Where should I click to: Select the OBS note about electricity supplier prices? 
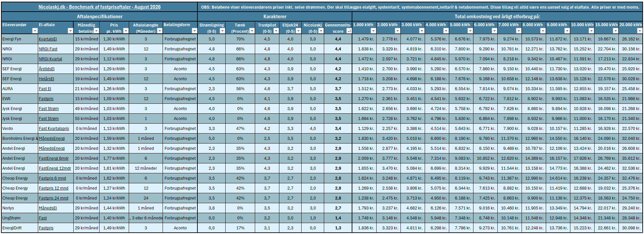420,7
